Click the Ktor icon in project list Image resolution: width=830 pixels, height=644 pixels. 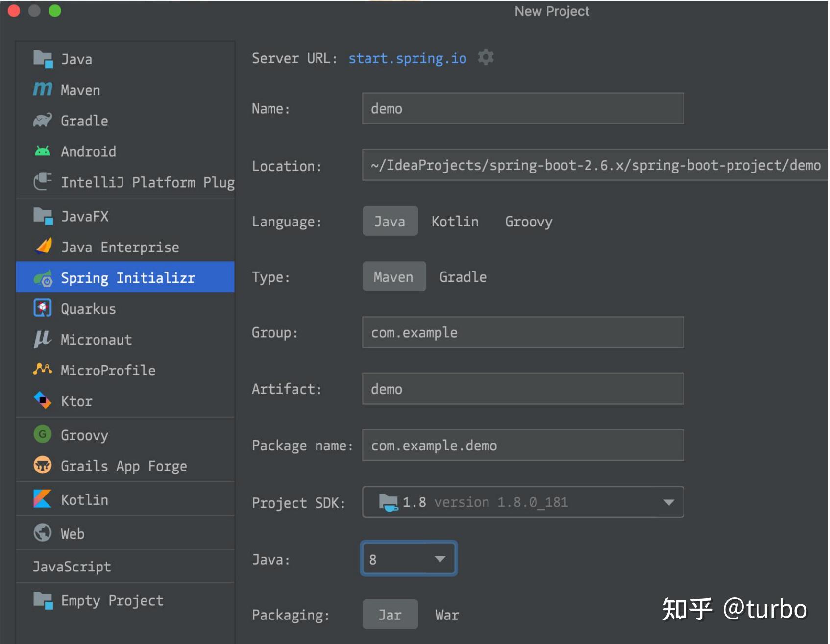point(43,400)
